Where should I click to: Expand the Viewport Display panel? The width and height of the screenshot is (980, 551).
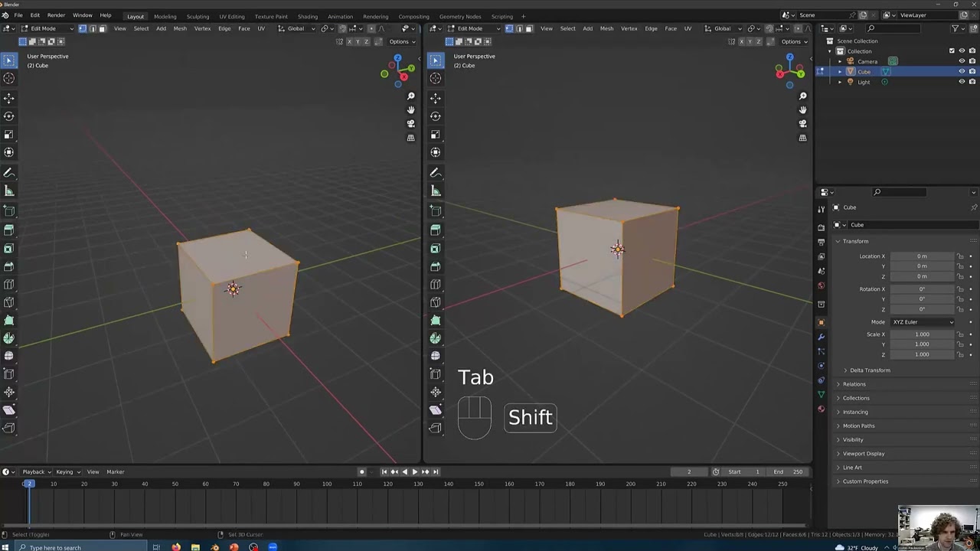(x=863, y=454)
